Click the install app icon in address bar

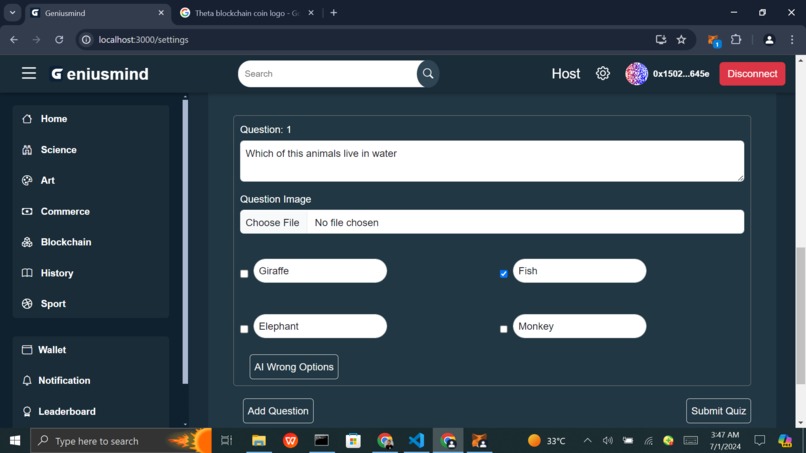(661, 40)
